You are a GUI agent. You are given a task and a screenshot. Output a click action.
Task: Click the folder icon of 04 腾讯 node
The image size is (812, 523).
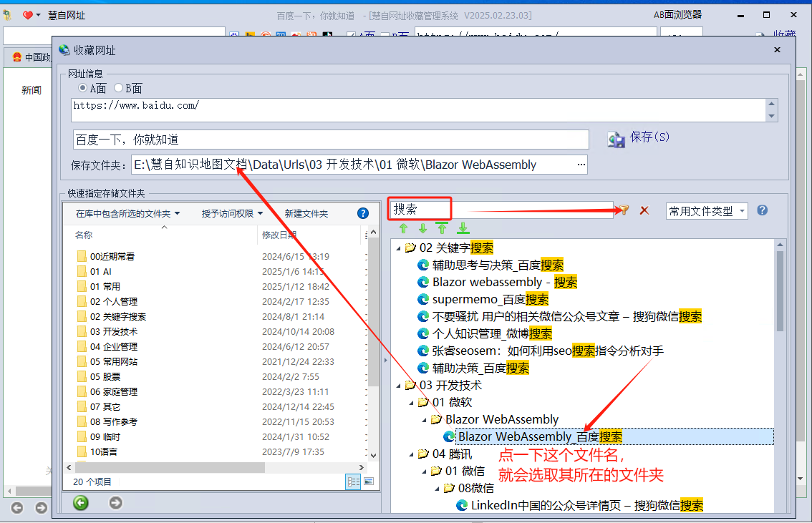[423, 454]
